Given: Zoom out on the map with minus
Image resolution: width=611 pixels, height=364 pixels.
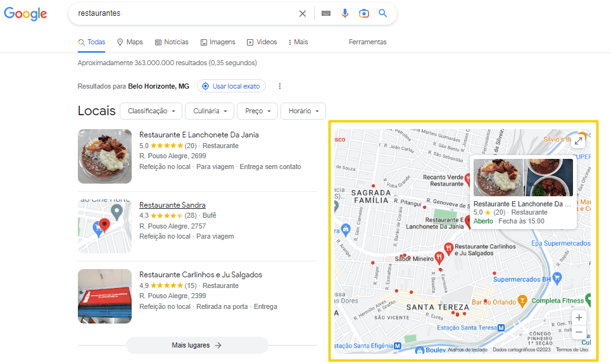Looking at the screenshot, I should tap(579, 332).
